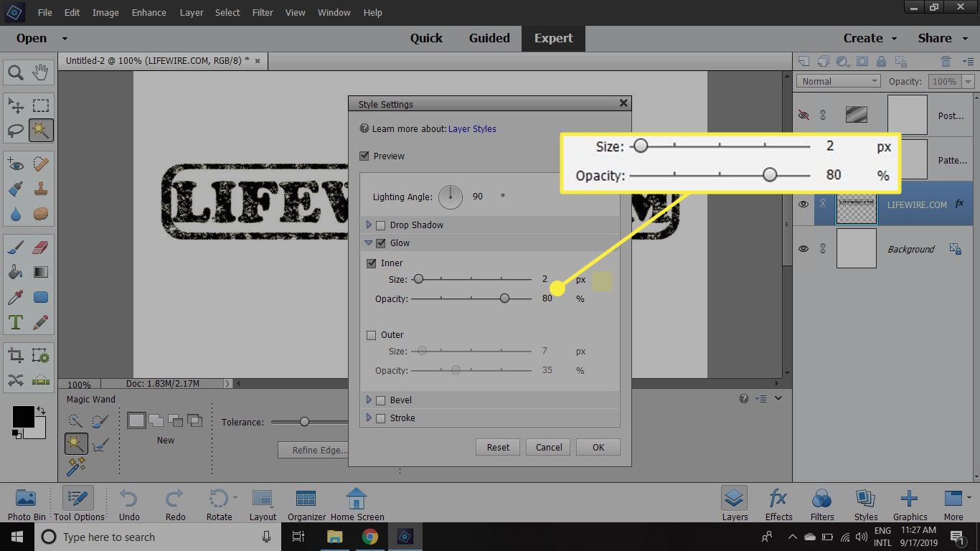Hide the LIFEWIRE.COM layer
The image size is (980, 551).
point(804,204)
